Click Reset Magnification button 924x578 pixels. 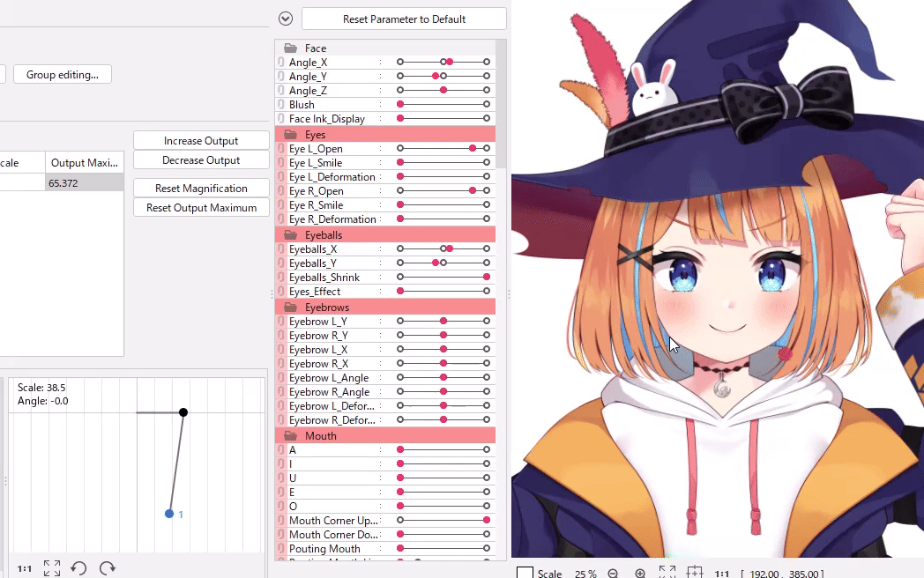tap(201, 188)
